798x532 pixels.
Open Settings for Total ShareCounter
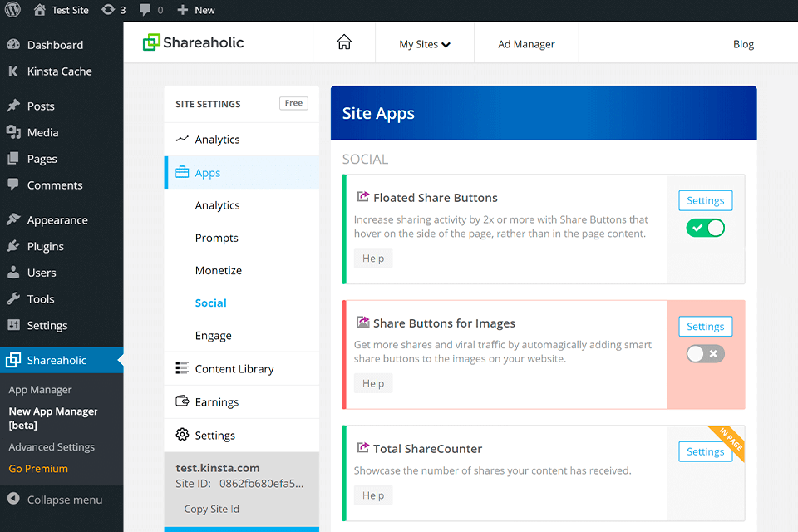[705, 451]
